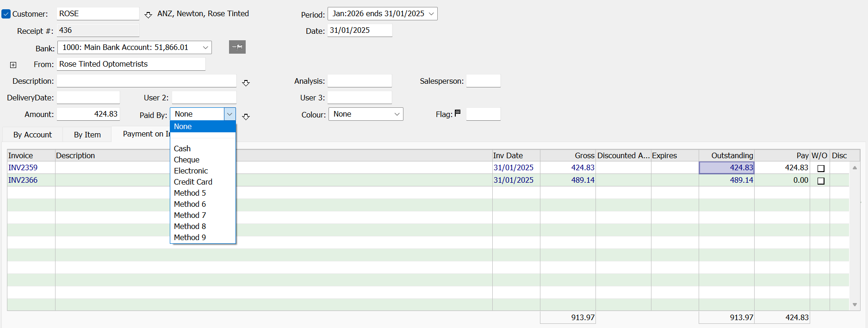This screenshot has height=328, width=868.
Task: Click the Description input field
Action: click(146, 81)
